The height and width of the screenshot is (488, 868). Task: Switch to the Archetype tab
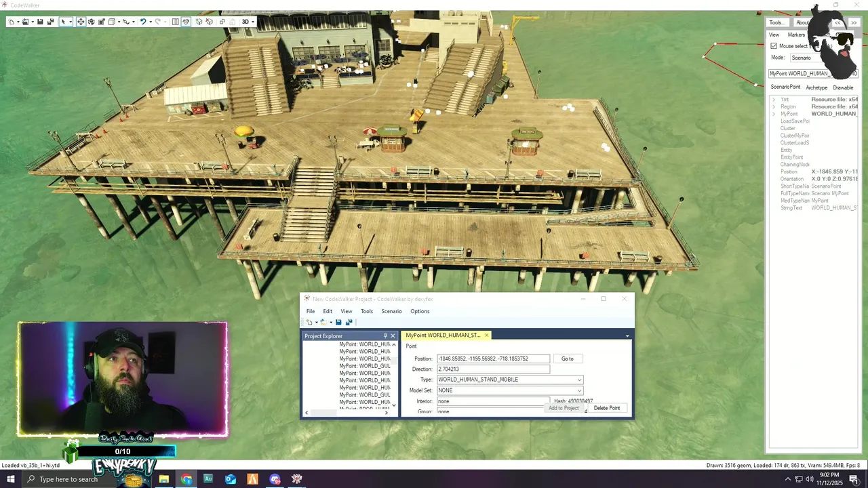click(816, 87)
